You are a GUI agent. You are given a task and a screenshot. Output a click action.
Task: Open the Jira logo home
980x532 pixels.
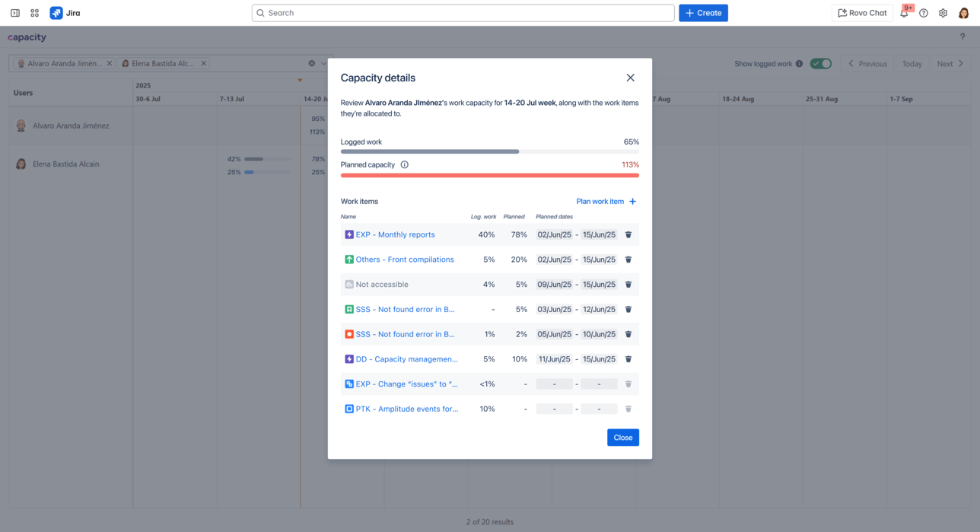pyautogui.click(x=65, y=13)
